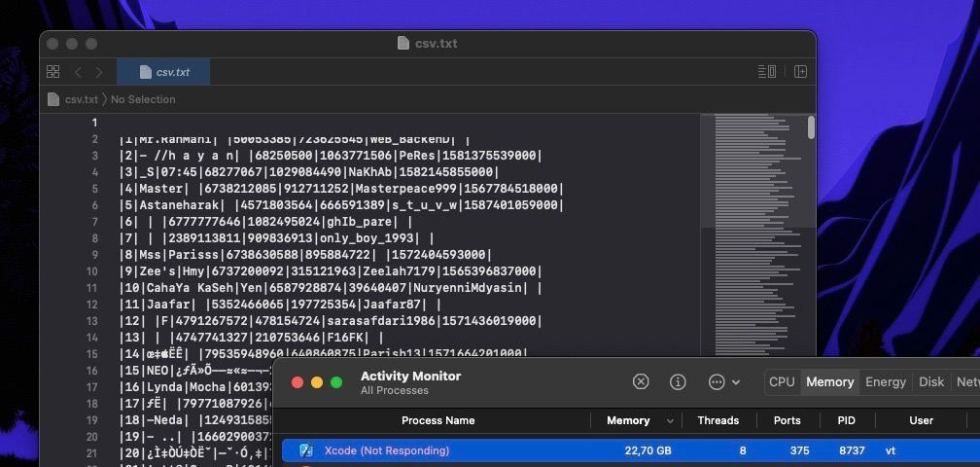Click the Xcode hammer icon in process list
This screenshot has height=467, width=980.
(x=306, y=450)
